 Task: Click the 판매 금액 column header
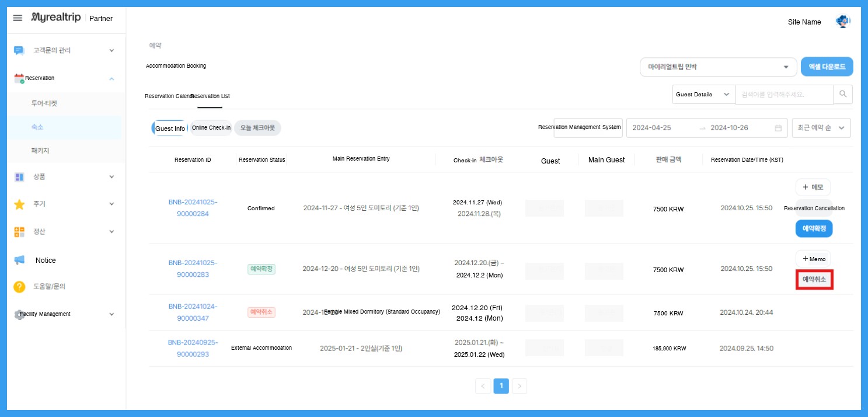[668, 159]
